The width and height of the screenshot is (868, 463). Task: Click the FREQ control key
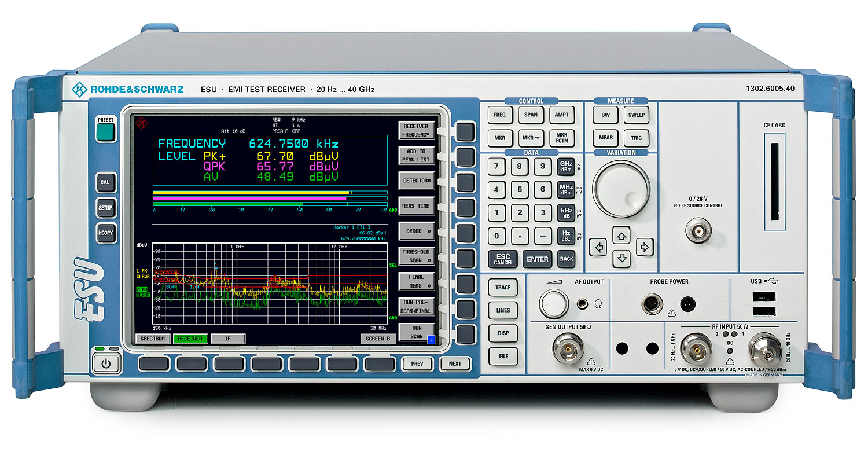coord(499,115)
